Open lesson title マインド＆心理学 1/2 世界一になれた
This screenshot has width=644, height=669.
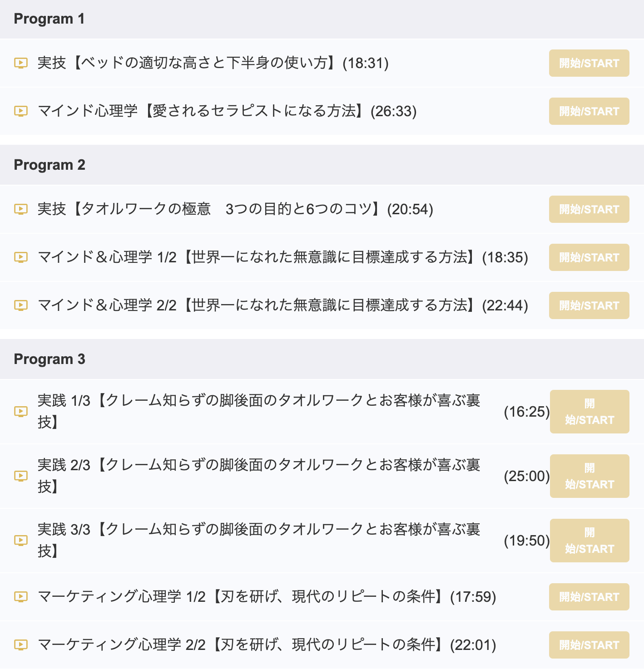[282, 257]
